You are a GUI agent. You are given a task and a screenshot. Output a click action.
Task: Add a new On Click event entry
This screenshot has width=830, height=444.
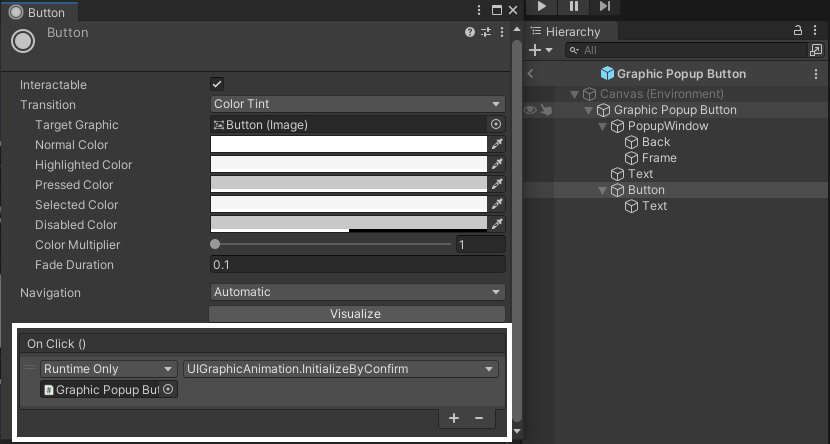[454, 418]
